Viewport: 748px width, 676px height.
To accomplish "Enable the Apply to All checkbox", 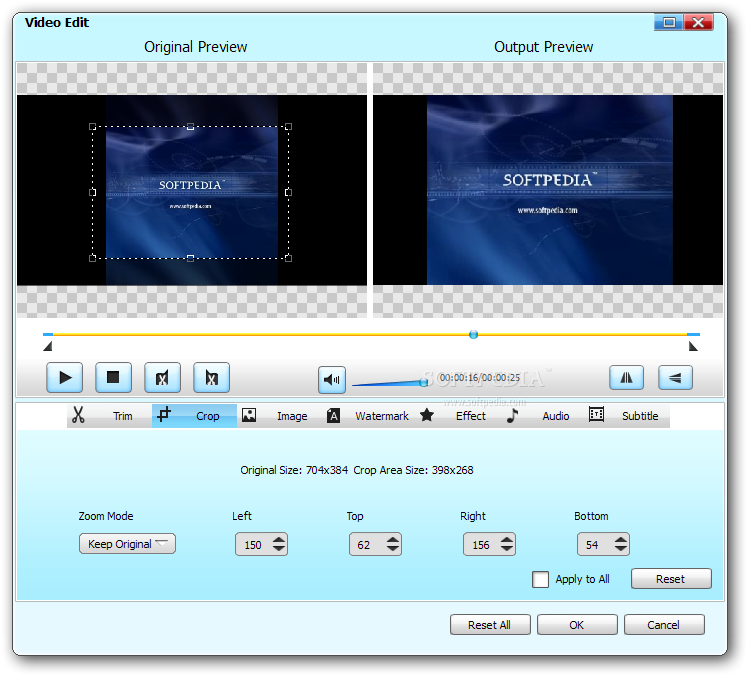I will pyautogui.click(x=540, y=580).
